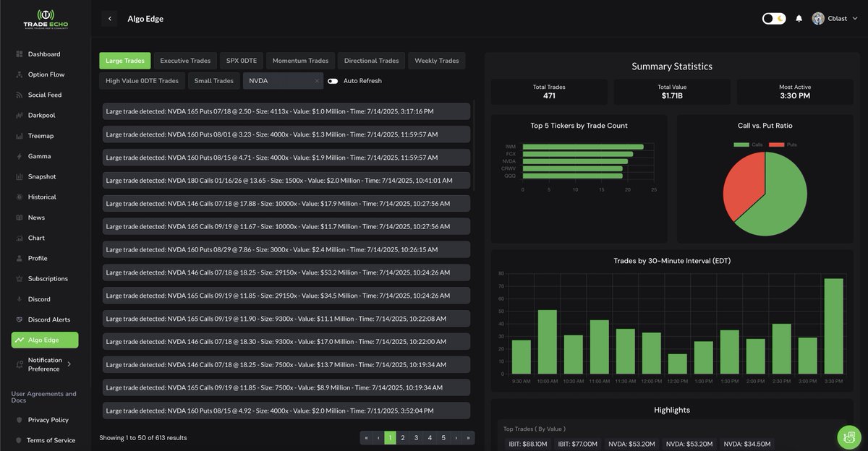Screen dimensions: 868x451
Task: Open the Momentum Trades tab
Action: (300, 61)
